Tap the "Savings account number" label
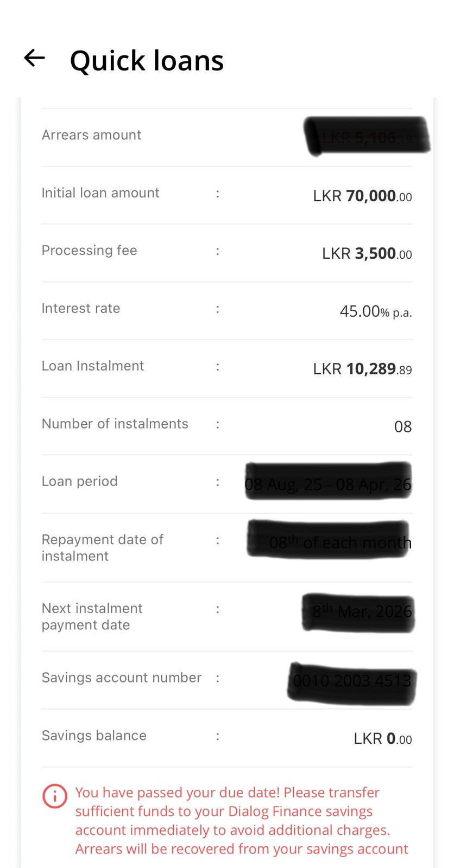The image size is (454, 868). click(x=122, y=678)
